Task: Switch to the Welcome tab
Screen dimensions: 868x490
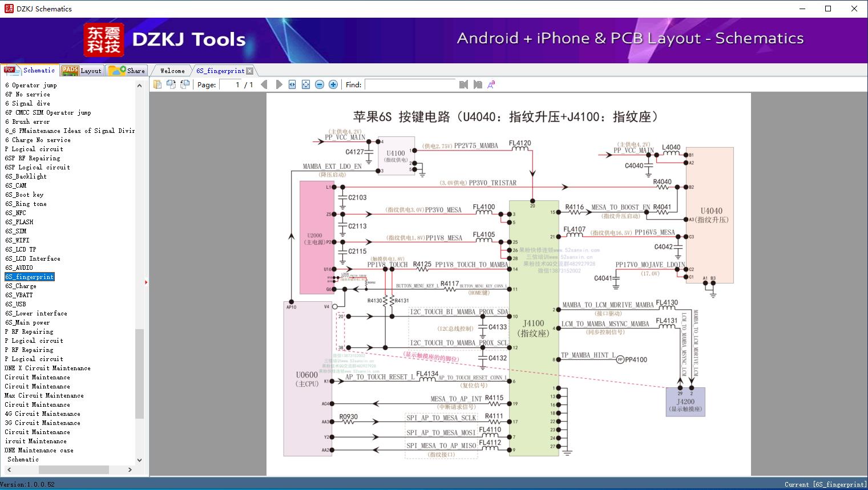Action: tap(172, 71)
